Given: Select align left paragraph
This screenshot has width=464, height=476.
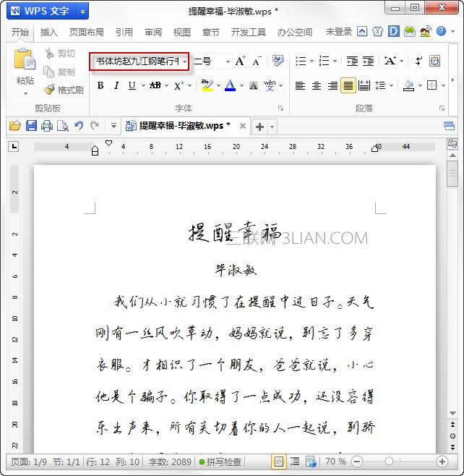Looking at the screenshot, I should (300, 85).
